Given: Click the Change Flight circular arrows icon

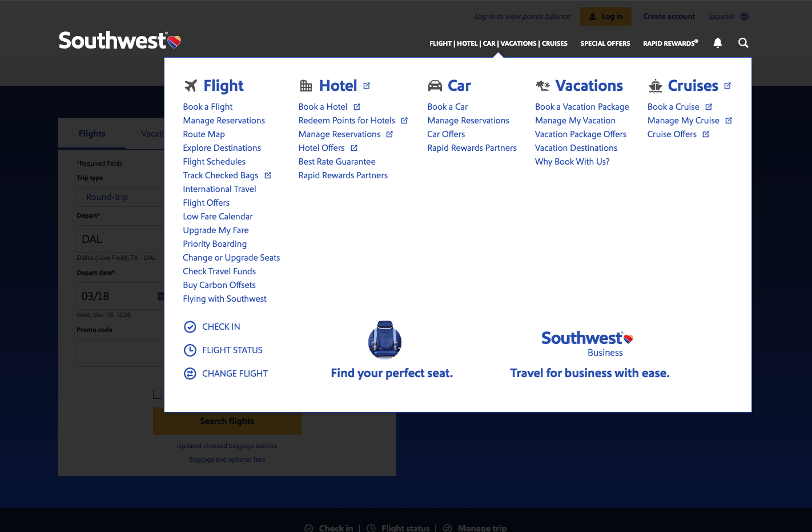Looking at the screenshot, I should point(190,373).
